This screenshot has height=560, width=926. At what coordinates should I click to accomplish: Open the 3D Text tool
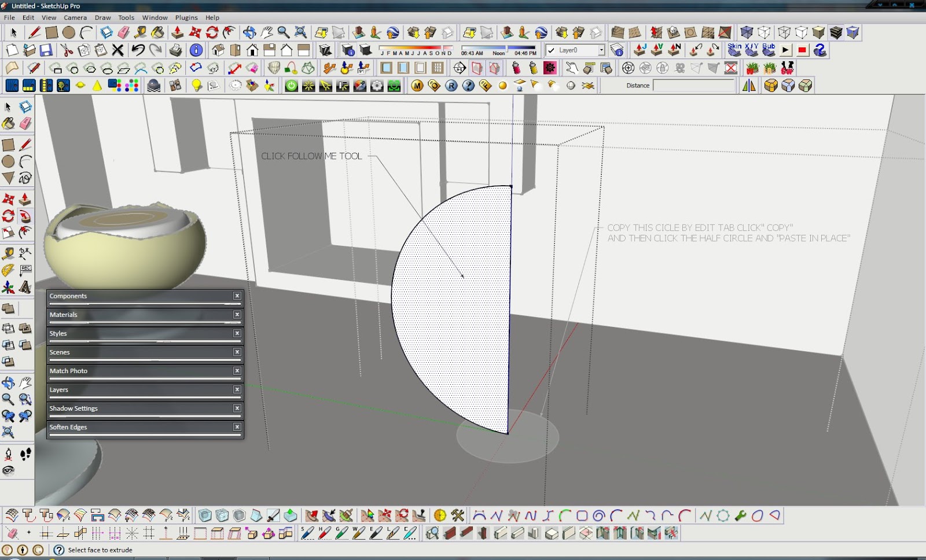[24, 287]
